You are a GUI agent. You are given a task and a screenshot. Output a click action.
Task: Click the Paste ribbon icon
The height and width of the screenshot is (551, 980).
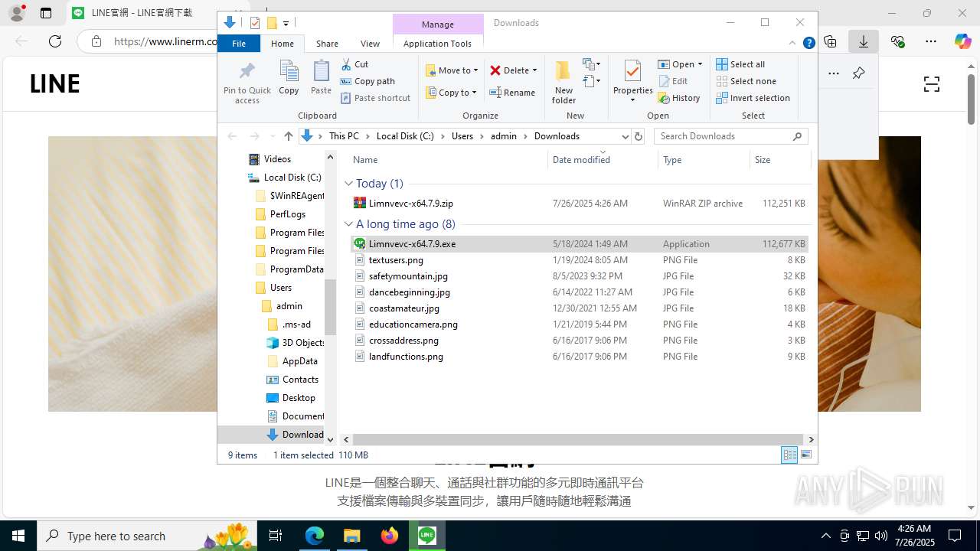pos(321,78)
